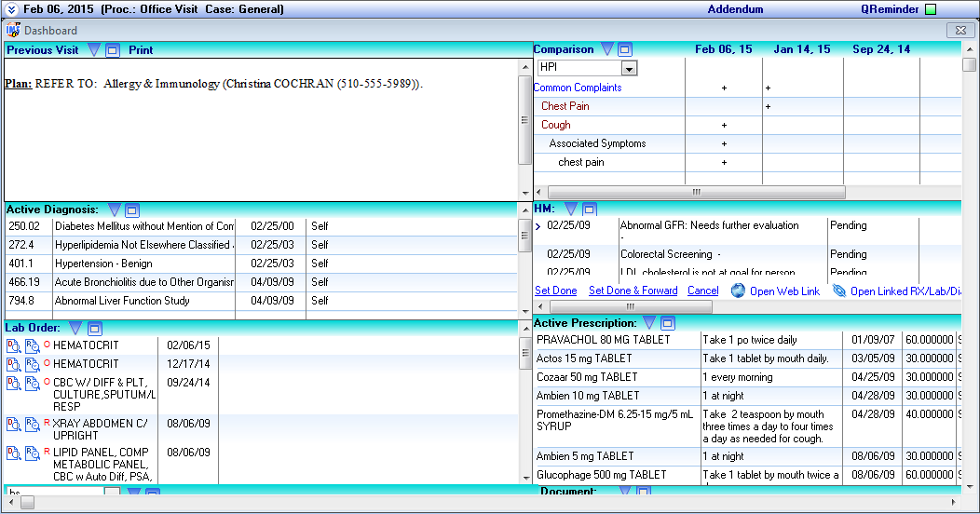Click the Cancel link in HM
The width and height of the screenshot is (980, 514).
[703, 291]
